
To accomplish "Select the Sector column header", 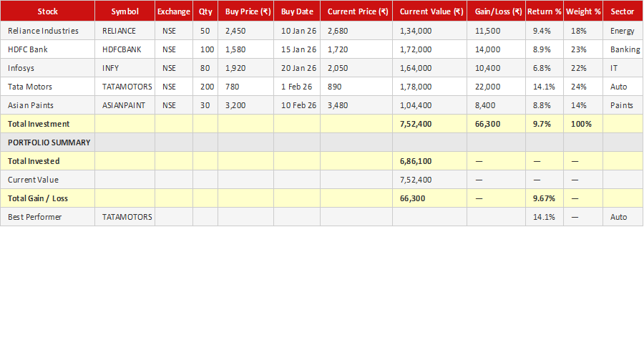I will [623, 11].
